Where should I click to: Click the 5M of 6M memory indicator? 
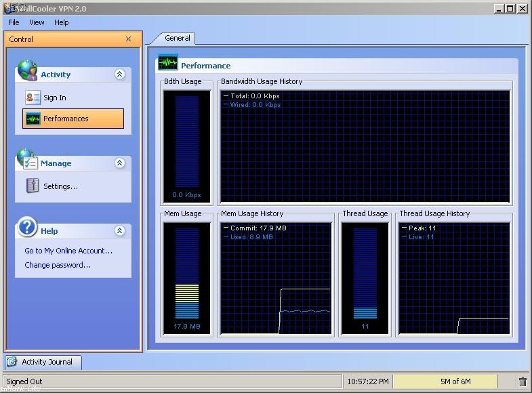point(455,381)
